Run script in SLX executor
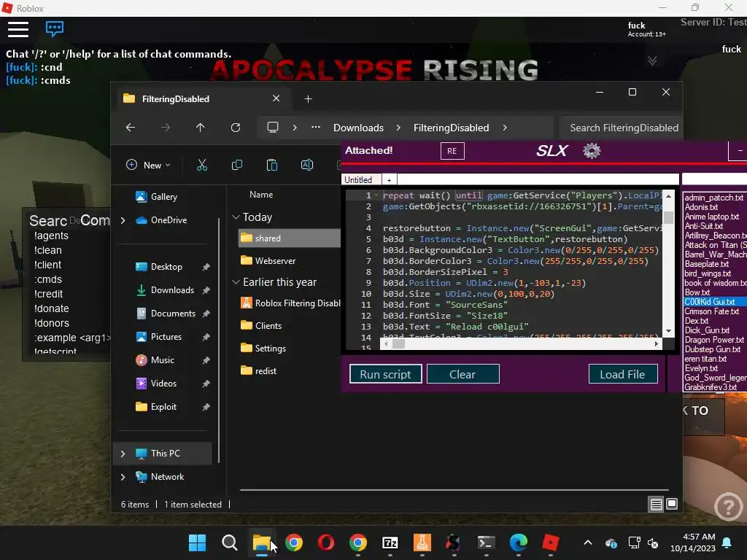This screenshot has width=747, height=560. pos(385,374)
